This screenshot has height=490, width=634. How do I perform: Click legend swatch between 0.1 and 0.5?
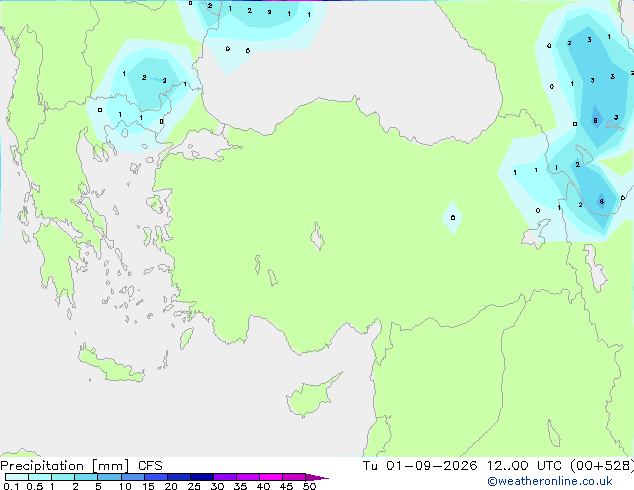pos(17,477)
